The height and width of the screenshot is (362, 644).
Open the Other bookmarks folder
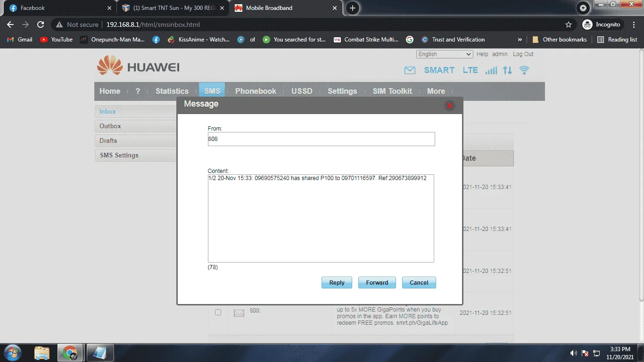tap(560, 40)
